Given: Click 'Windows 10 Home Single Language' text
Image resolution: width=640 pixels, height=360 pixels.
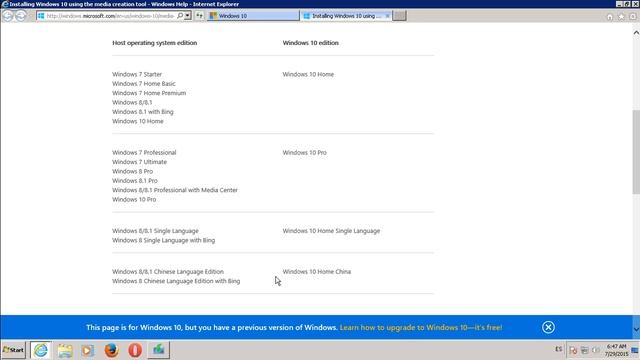Looking at the screenshot, I should tap(331, 231).
